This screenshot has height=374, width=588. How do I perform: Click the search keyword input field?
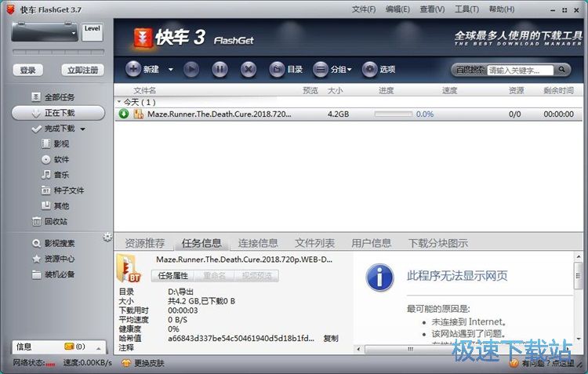point(520,70)
